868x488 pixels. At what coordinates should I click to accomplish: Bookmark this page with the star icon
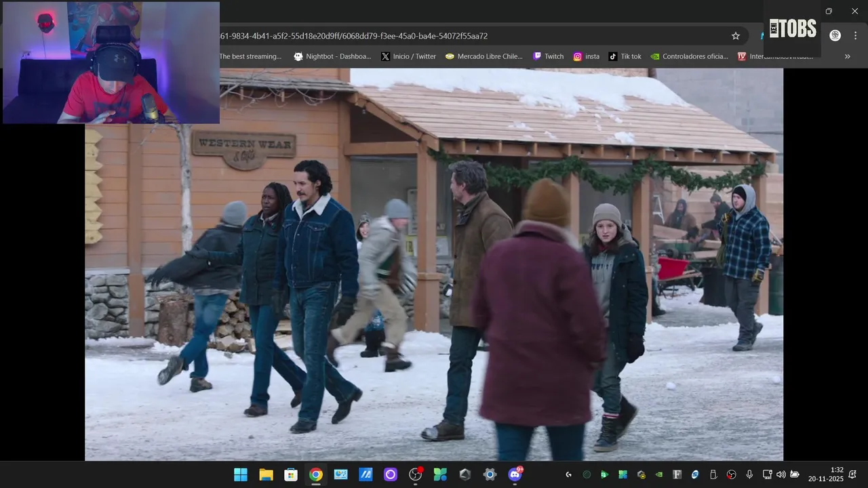pos(735,36)
